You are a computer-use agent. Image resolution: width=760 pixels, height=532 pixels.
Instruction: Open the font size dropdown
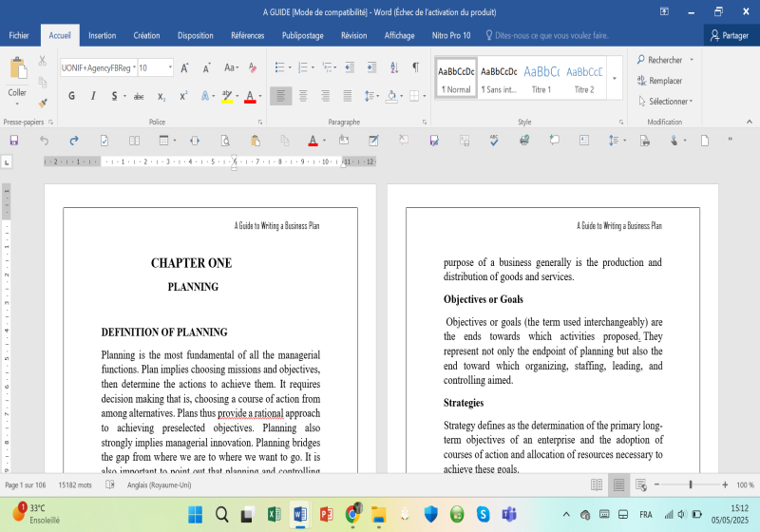[170, 67]
